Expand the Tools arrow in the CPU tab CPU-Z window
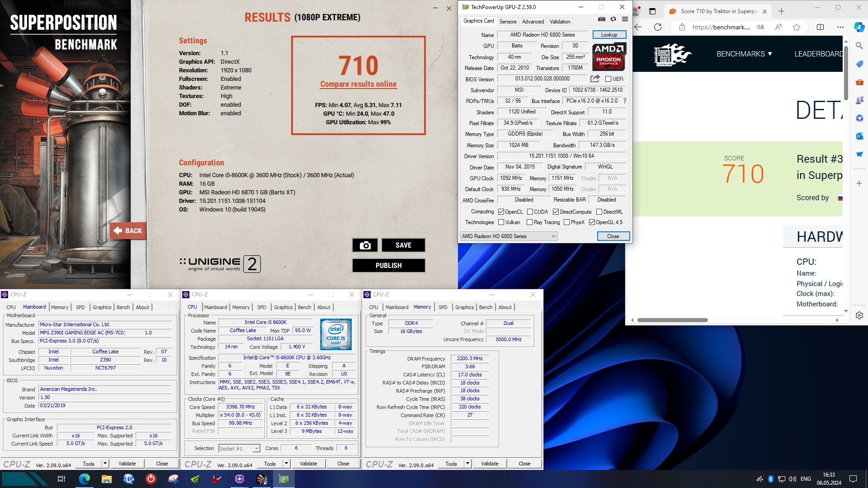Screen dimensions: 868x488 (286, 464)
